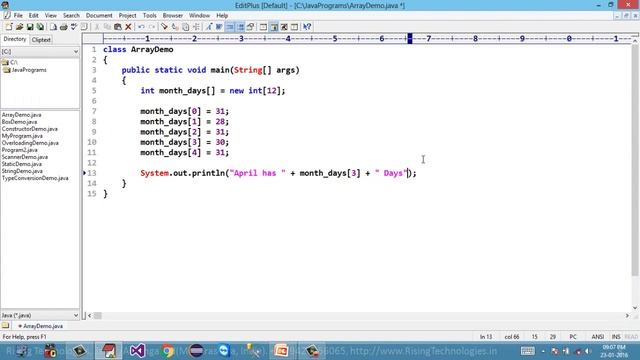Click the Print Preview page icon
Image resolution: width=640 pixels, height=360 pixels.
coord(53,27)
